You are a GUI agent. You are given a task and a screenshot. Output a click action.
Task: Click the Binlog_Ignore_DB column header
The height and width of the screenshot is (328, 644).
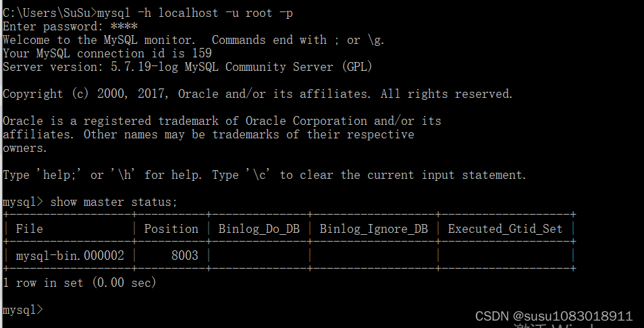(374, 229)
